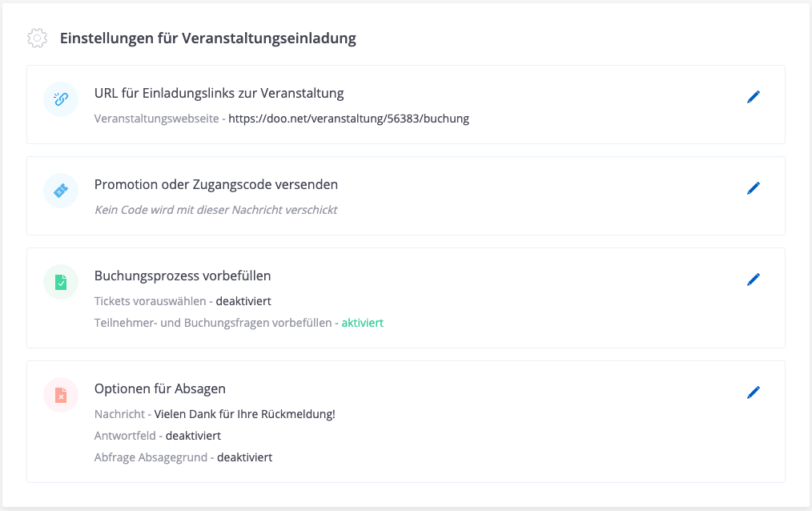The image size is (812, 511).
Task: Select the 'URL für Einladungslinks zur Veranstaltung' title
Action: 219,93
